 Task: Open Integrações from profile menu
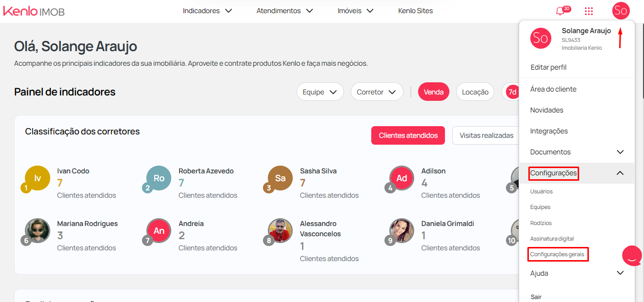click(x=549, y=131)
